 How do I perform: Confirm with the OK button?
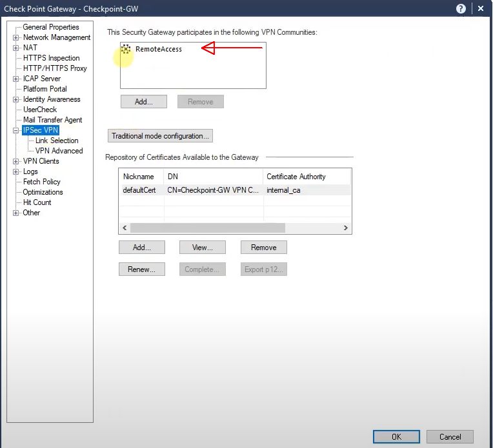(x=396, y=437)
